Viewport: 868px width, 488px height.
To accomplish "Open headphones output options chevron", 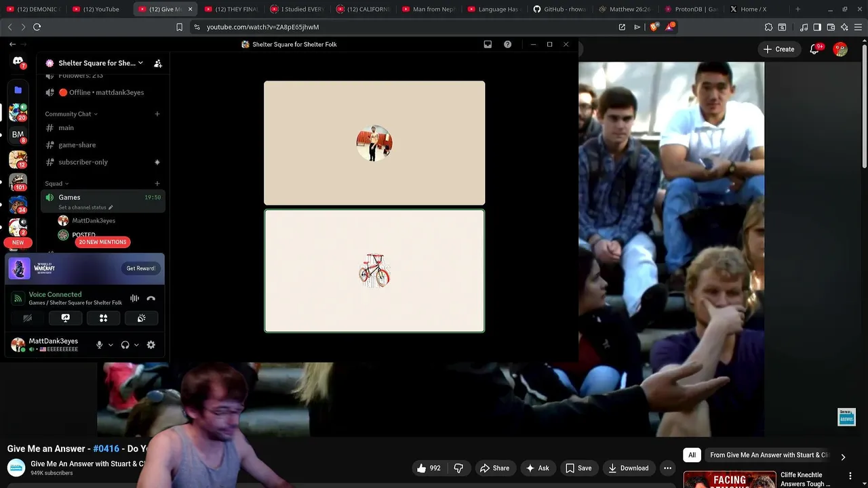I will pos(136,345).
